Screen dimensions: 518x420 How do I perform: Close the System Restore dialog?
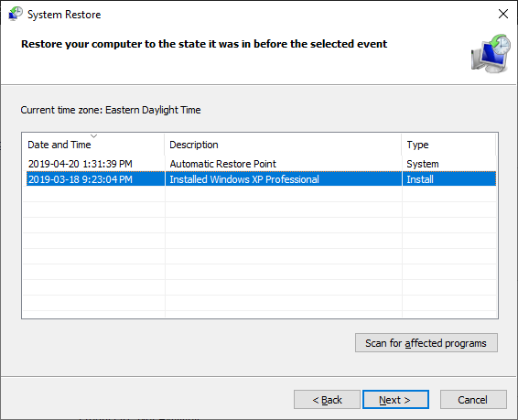click(x=502, y=14)
